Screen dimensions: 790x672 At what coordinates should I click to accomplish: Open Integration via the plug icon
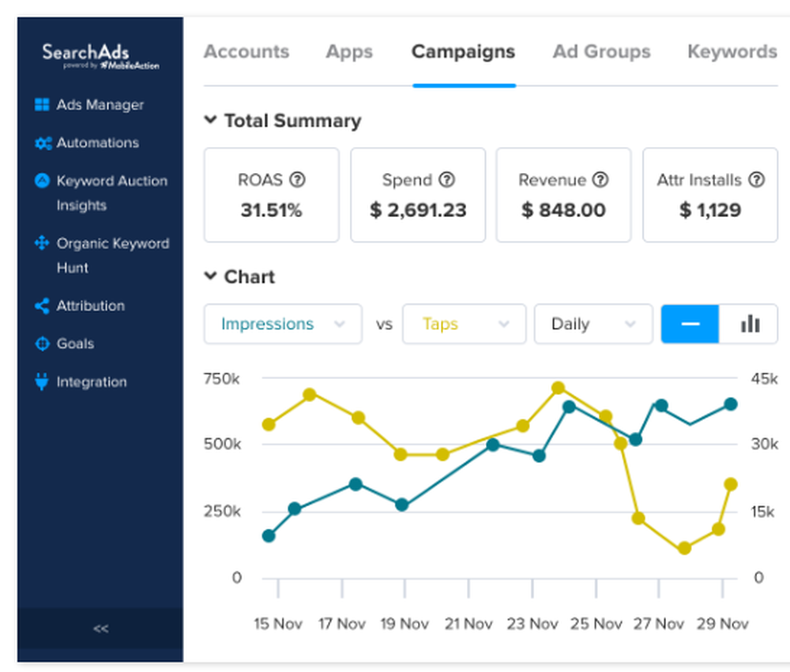[87, 381]
